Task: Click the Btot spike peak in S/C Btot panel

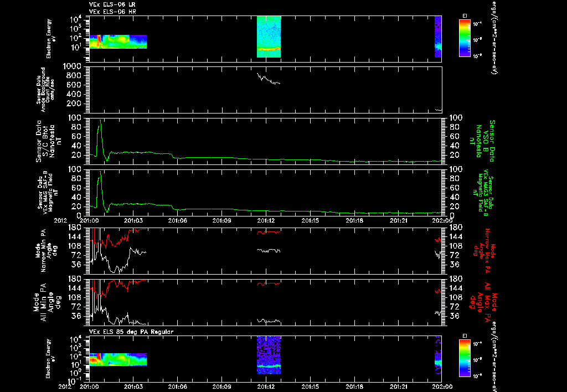Action: click(x=100, y=120)
